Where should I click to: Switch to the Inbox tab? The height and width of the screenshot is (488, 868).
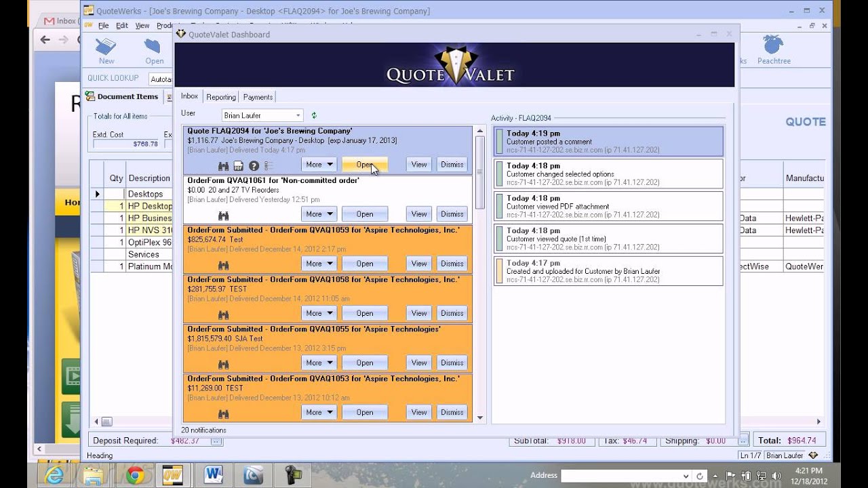[189, 96]
